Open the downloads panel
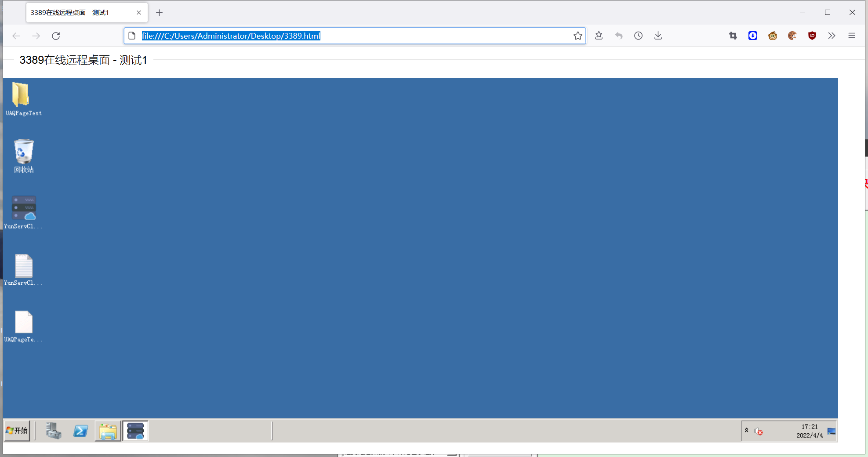Image resolution: width=868 pixels, height=457 pixels. click(658, 36)
